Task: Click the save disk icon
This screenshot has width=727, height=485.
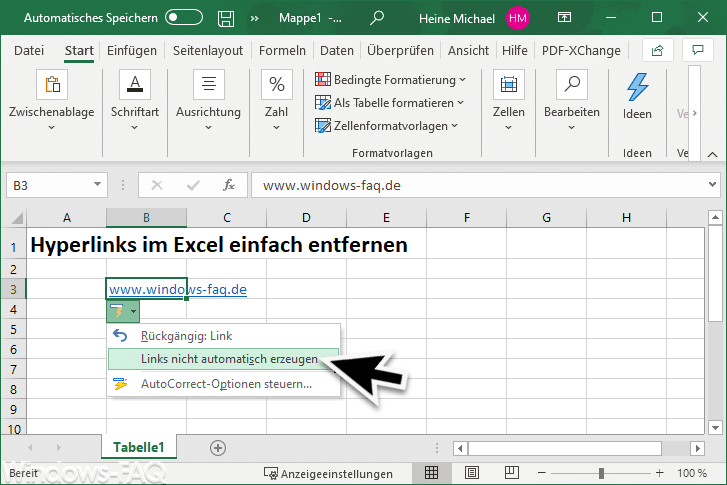Action: pyautogui.click(x=226, y=18)
